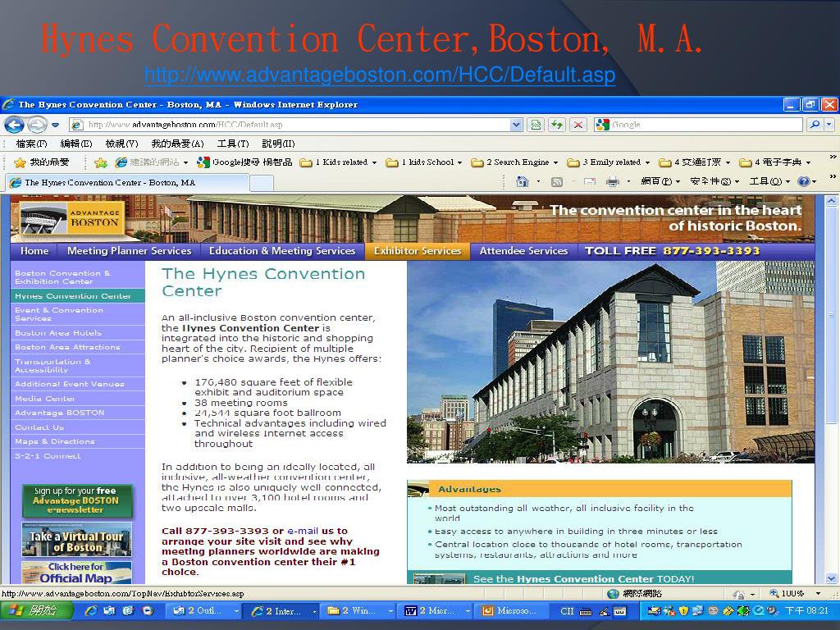This screenshot has height=630, width=840.
Task: Click Take a Virtual Tour of Boston banner
Action: [76, 540]
